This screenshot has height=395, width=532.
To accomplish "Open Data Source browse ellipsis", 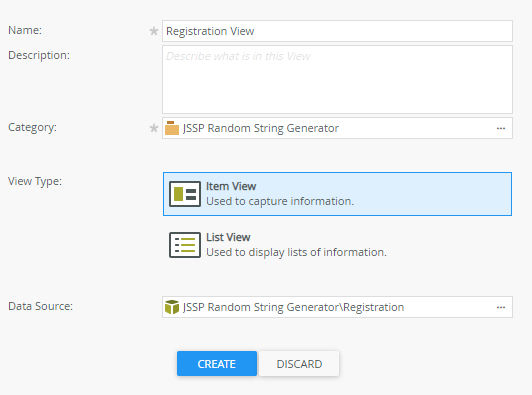I will [x=501, y=307].
